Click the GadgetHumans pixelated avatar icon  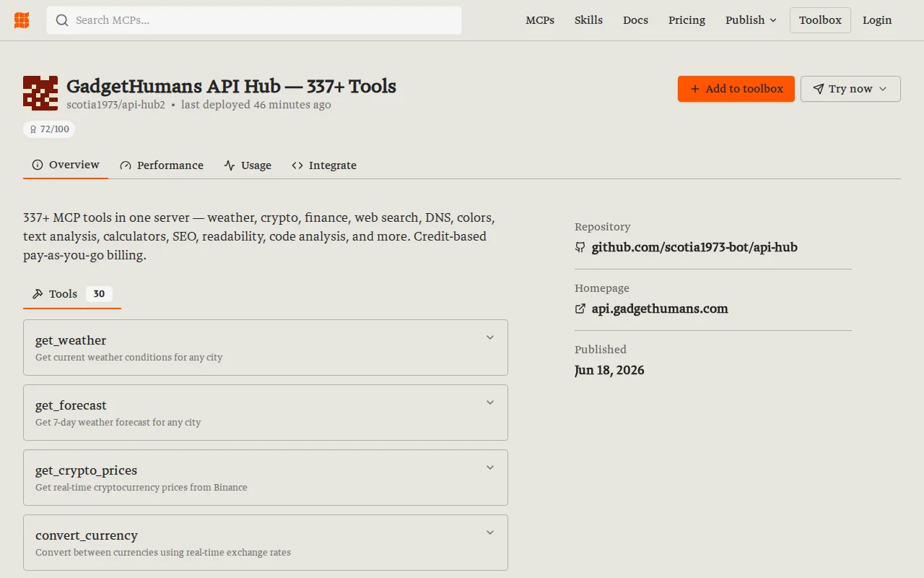40,93
